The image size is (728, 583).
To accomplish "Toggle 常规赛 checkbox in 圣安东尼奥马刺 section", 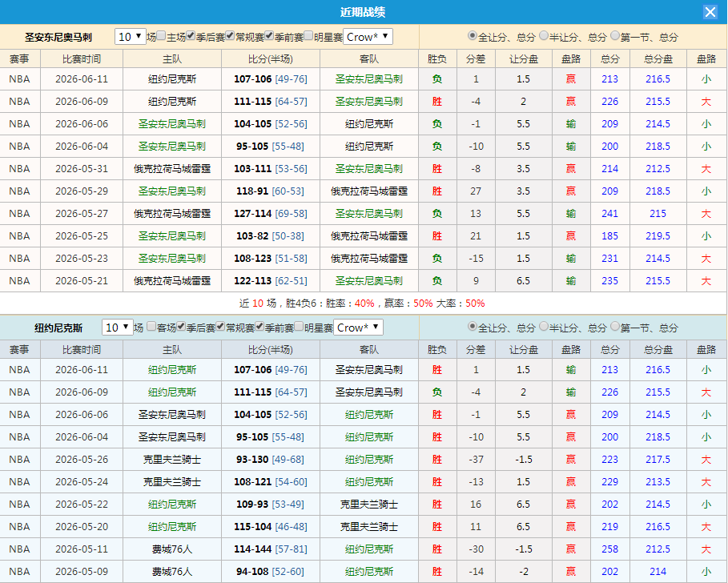I will click(230, 36).
